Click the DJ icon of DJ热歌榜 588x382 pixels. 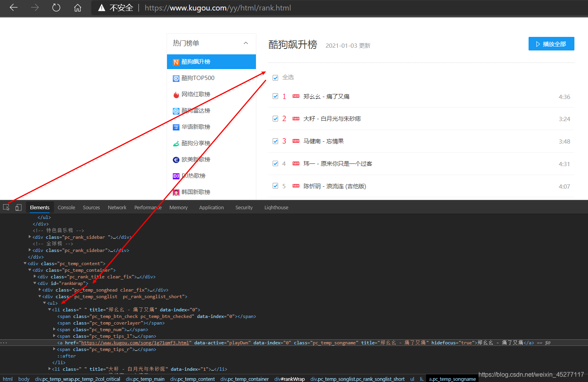point(176,176)
